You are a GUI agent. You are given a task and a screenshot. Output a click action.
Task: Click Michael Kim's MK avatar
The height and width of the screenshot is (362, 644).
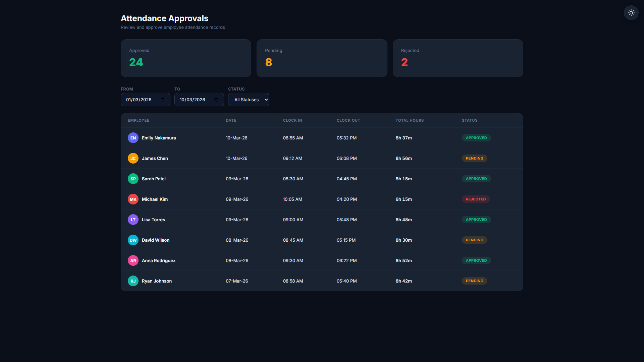(x=133, y=199)
